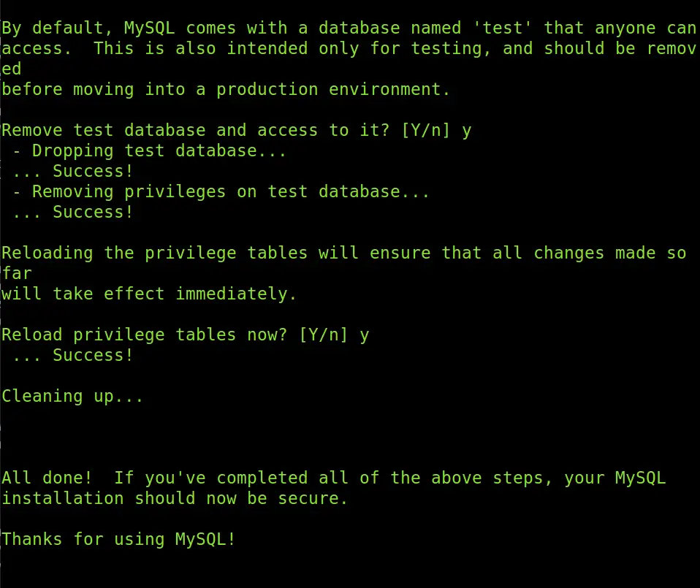The image size is (700, 588).
Task: Click the 'y' answer after 'access to it?'
Action: [467, 131]
